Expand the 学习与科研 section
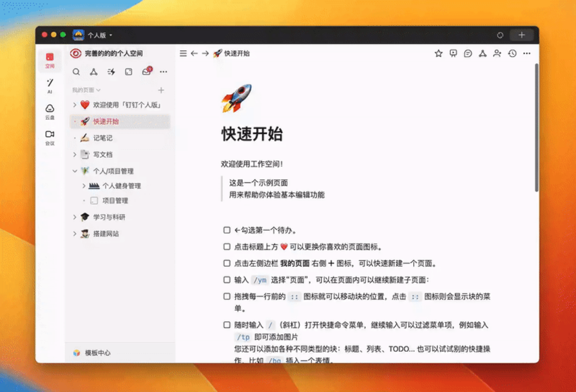Viewport: 576px width, 392px height. 75,217
